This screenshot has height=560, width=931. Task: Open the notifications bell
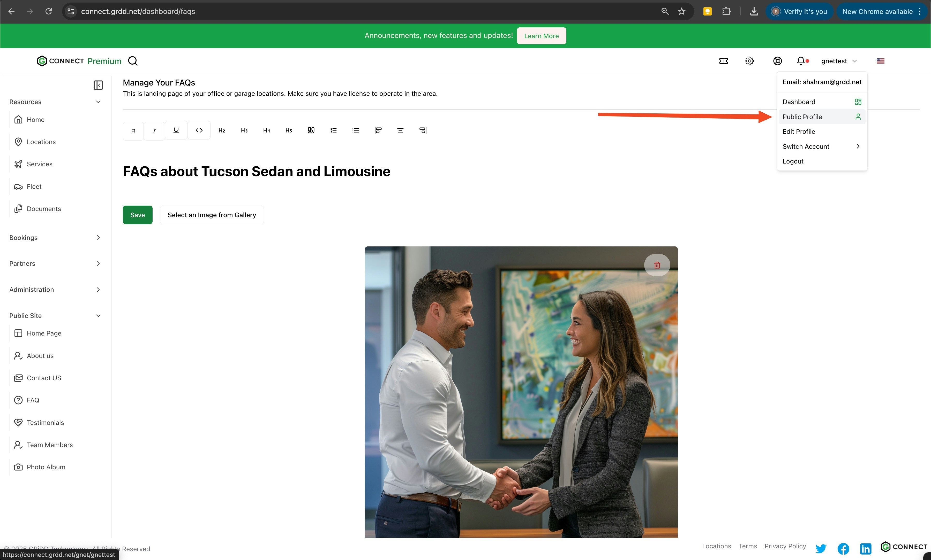[800, 61]
